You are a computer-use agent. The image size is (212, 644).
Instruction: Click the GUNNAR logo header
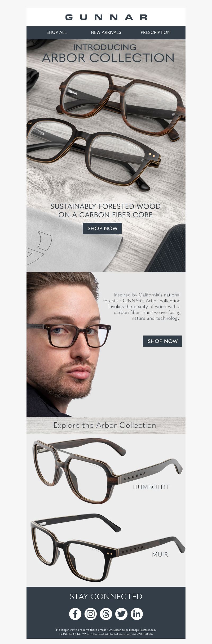106,17
